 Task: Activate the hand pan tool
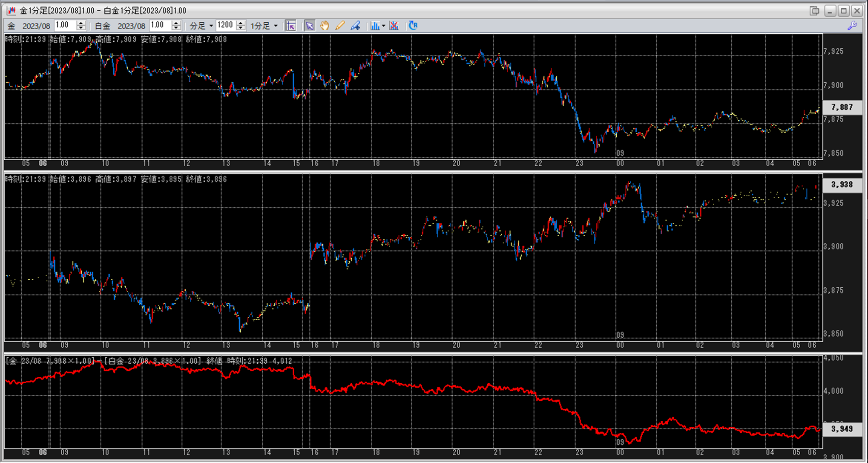(325, 26)
